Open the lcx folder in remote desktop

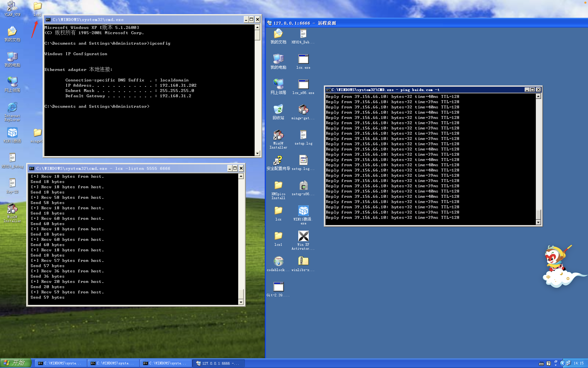pyautogui.click(x=278, y=213)
